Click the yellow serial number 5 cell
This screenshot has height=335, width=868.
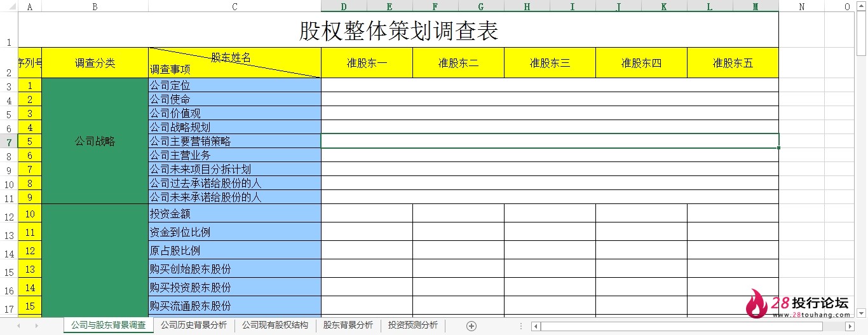click(x=30, y=141)
